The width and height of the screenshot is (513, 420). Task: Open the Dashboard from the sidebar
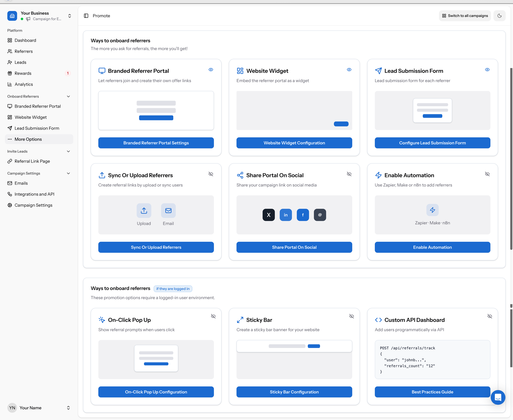[x=25, y=40]
